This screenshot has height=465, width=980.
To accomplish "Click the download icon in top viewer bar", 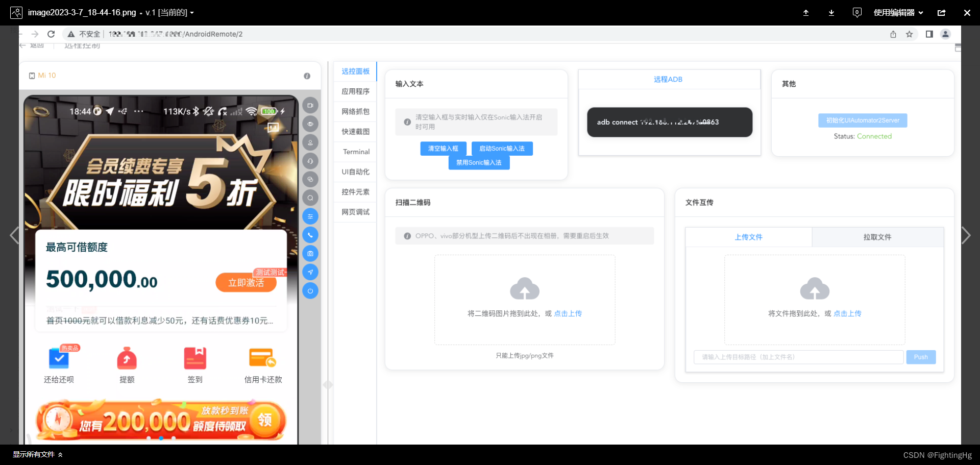I will 831,13.
